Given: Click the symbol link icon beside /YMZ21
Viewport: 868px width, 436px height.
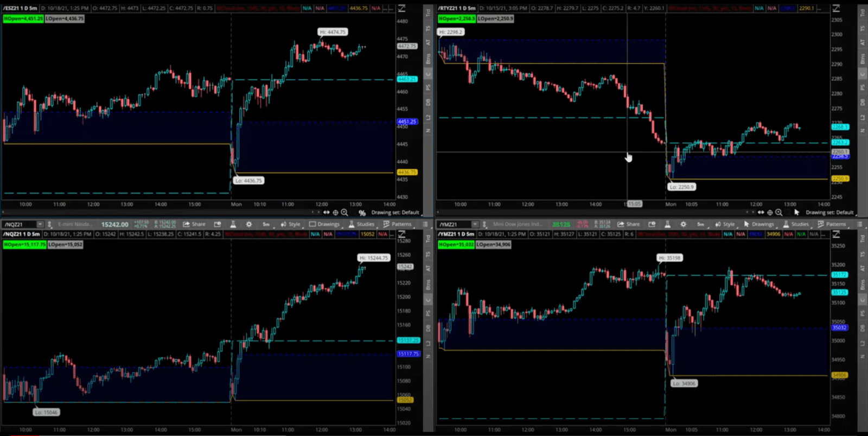Looking at the screenshot, I should coord(484,224).
